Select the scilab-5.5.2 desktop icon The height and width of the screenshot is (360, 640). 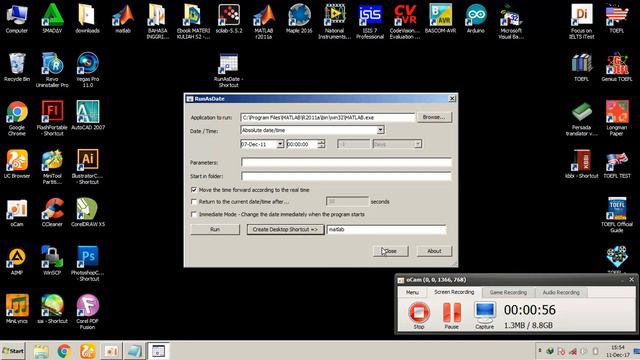click(x=229, y=19)
